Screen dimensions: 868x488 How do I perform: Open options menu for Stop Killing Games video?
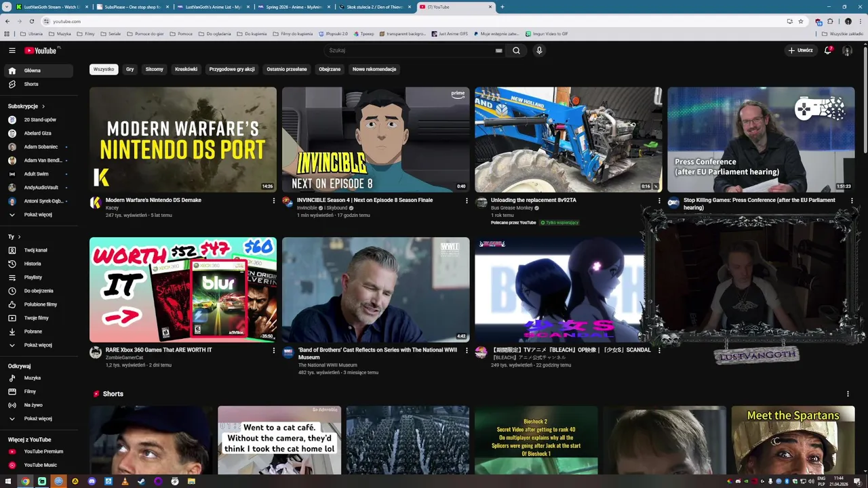point(852,201)
